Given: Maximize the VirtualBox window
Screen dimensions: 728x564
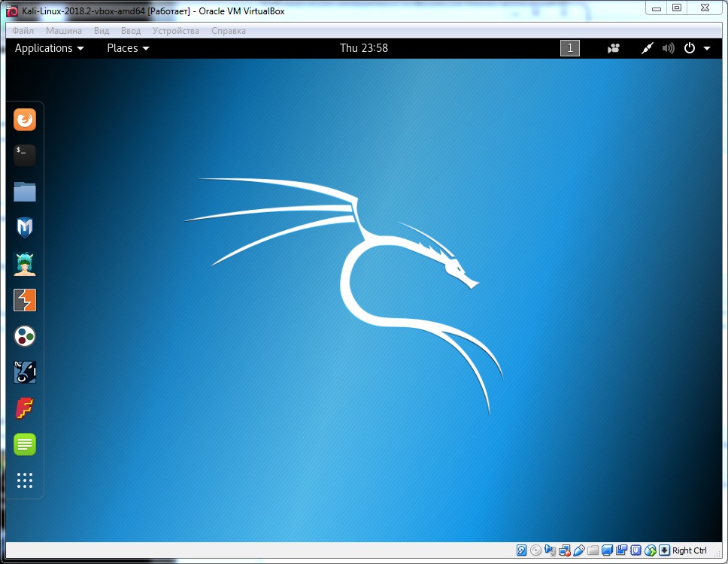Looking at the screenshot, I should 677,8.
